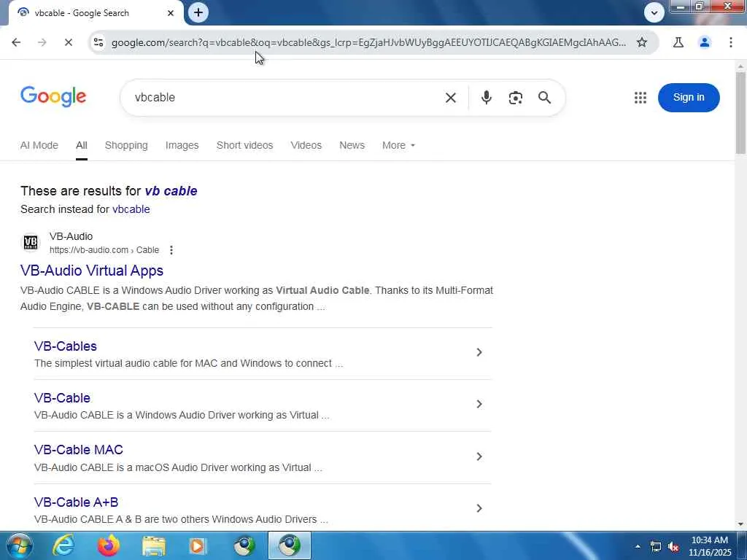Close the vbcable Google Search tab
Screen dimensions: 747x560
pyautogui.click(x=171, y=13)
